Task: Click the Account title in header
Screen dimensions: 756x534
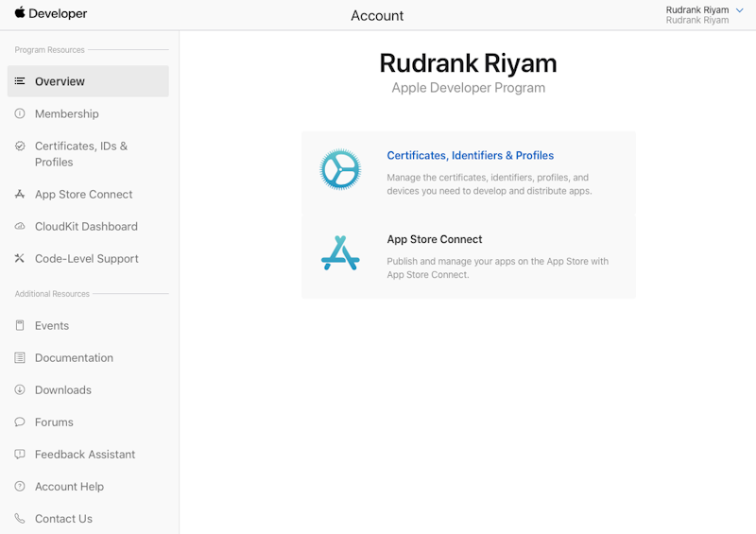Action: 377,15
